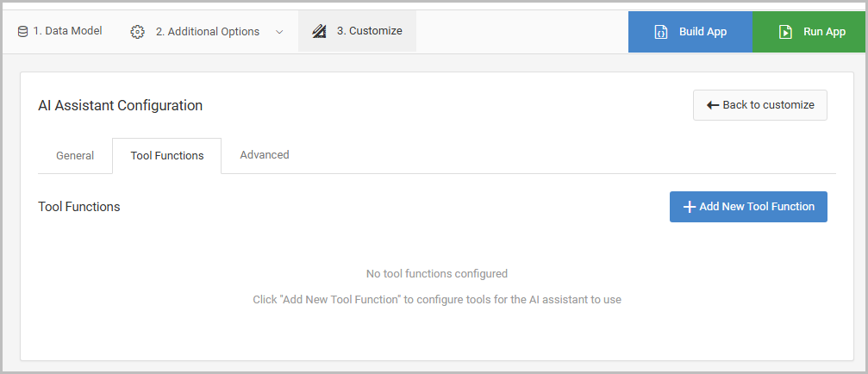The height and width of the screenshot is (374, 868).
Task: Click the gear icon for Additional Options
Action: click(137, 32)
